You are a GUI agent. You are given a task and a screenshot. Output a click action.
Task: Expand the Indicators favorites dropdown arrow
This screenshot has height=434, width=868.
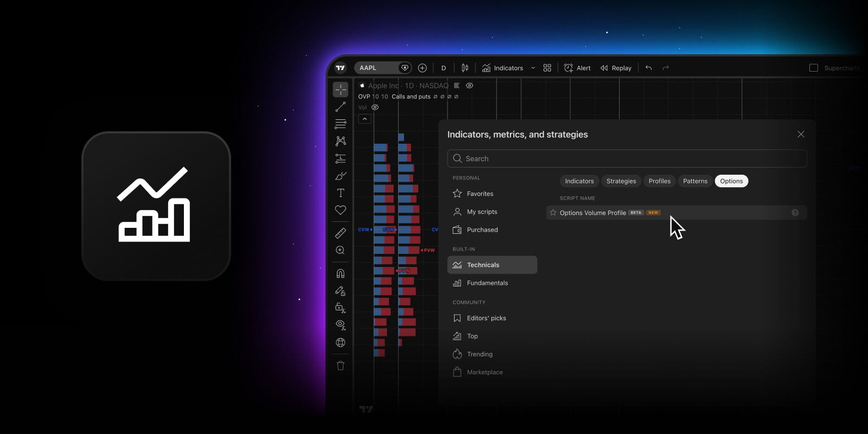(x=533, y=68)
